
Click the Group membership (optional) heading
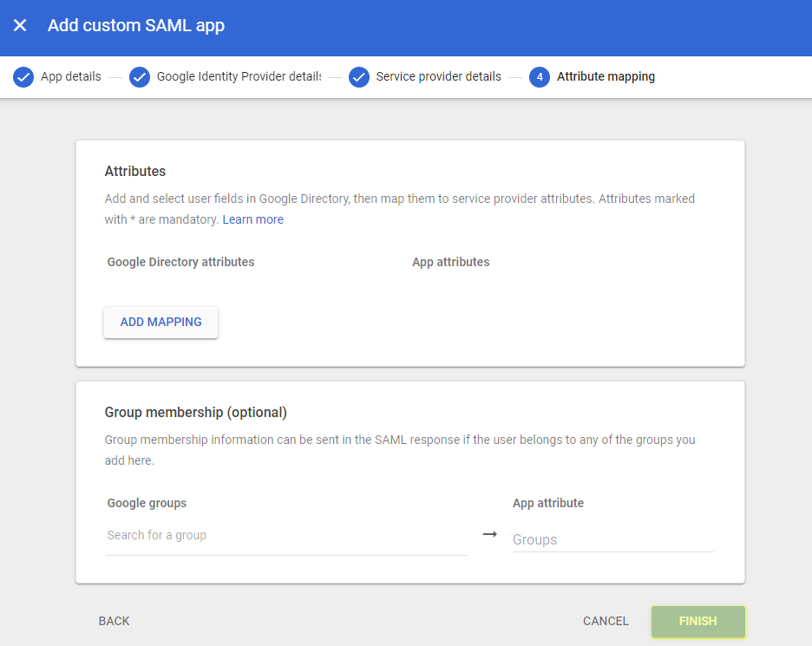pyautogui.click(x=195, y=412)
